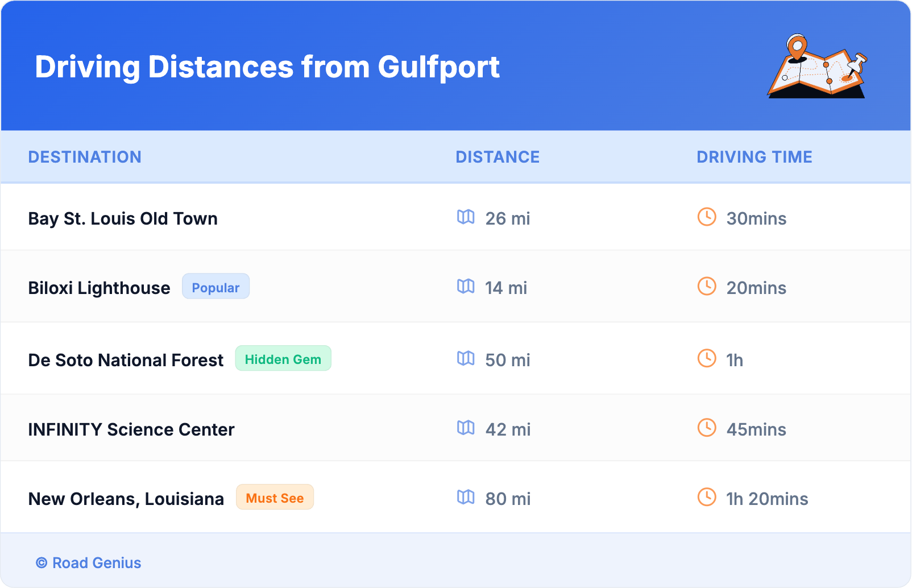Click the Driving Time column header
Screen dimensions: 912x588
[x=755, y=157]
